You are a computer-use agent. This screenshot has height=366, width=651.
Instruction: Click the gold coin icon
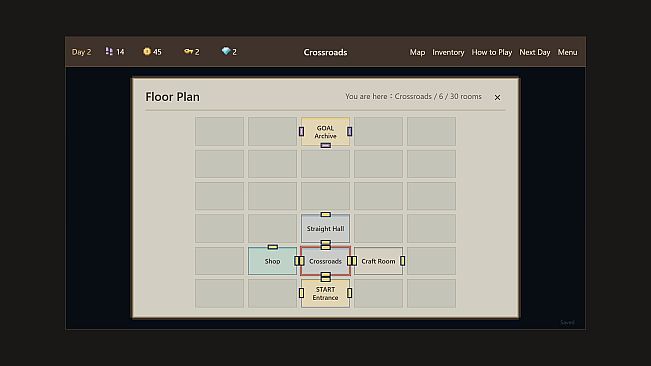point(147,51)
